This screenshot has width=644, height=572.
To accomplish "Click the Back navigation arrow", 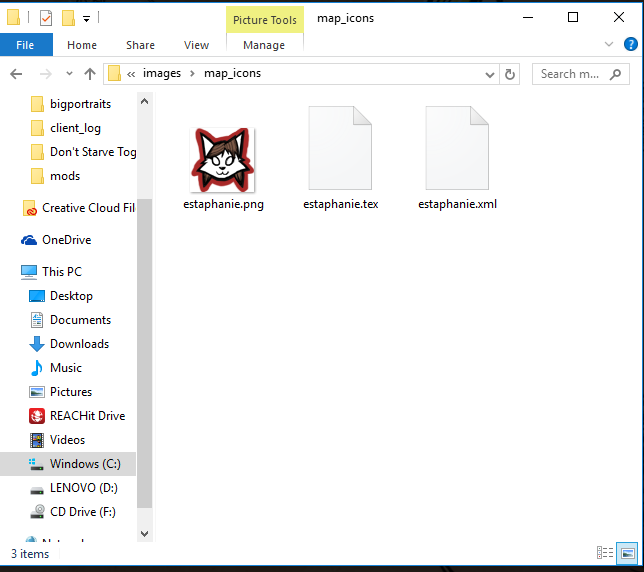I will tap(16, 74).
